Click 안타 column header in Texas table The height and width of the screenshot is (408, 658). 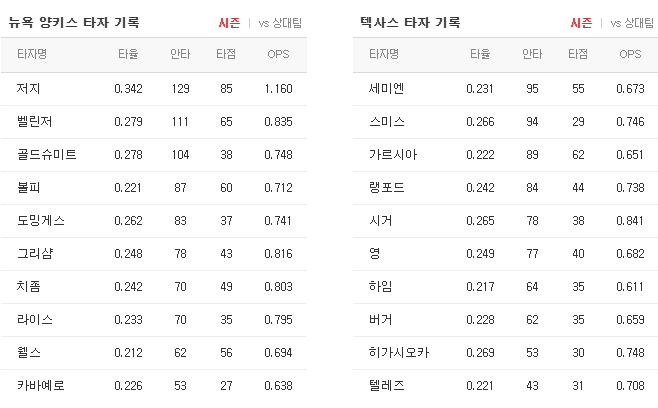pos(532,54)
